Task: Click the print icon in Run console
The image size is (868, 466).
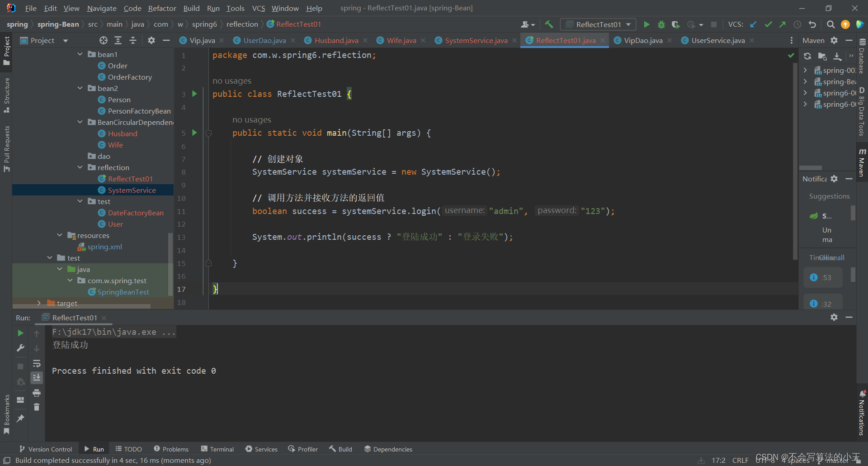Action: click(x=37, y=392)
